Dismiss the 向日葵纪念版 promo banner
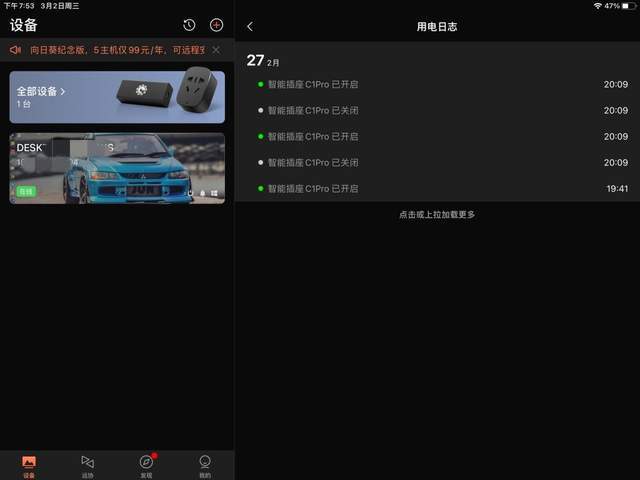Screen dimensions: 640x480 [216, 50]
